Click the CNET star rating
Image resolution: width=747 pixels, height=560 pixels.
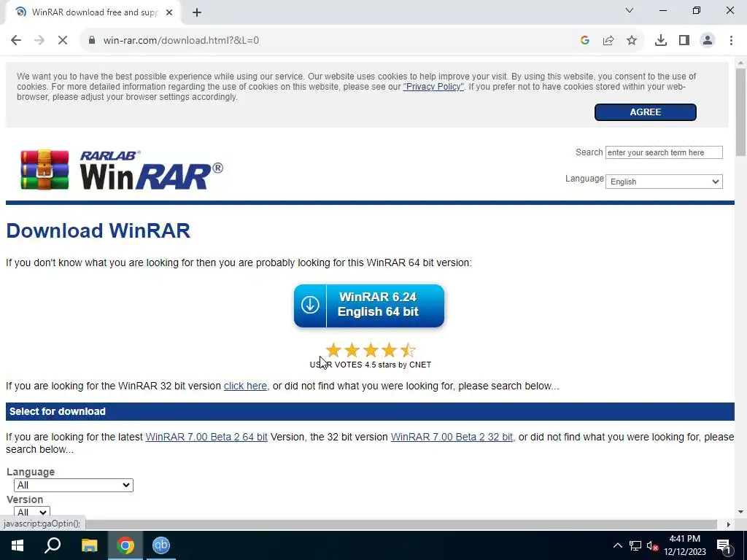(370, 351)
